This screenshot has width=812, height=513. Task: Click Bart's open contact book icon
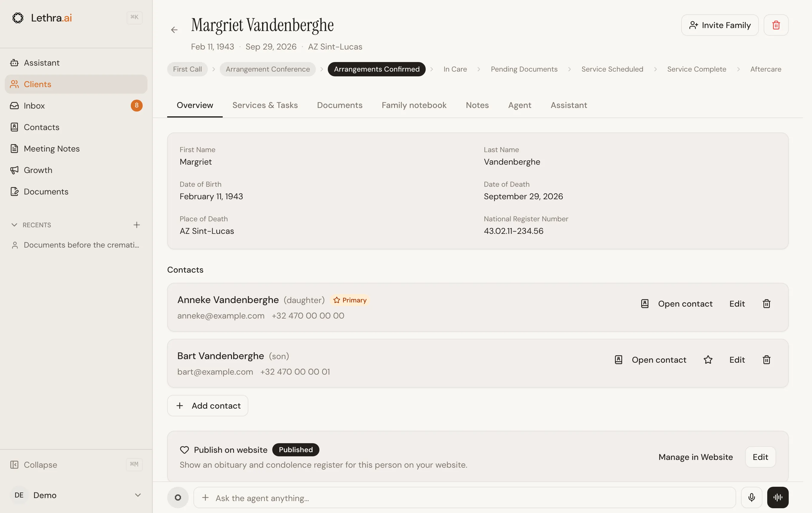(x=619, y=360)
